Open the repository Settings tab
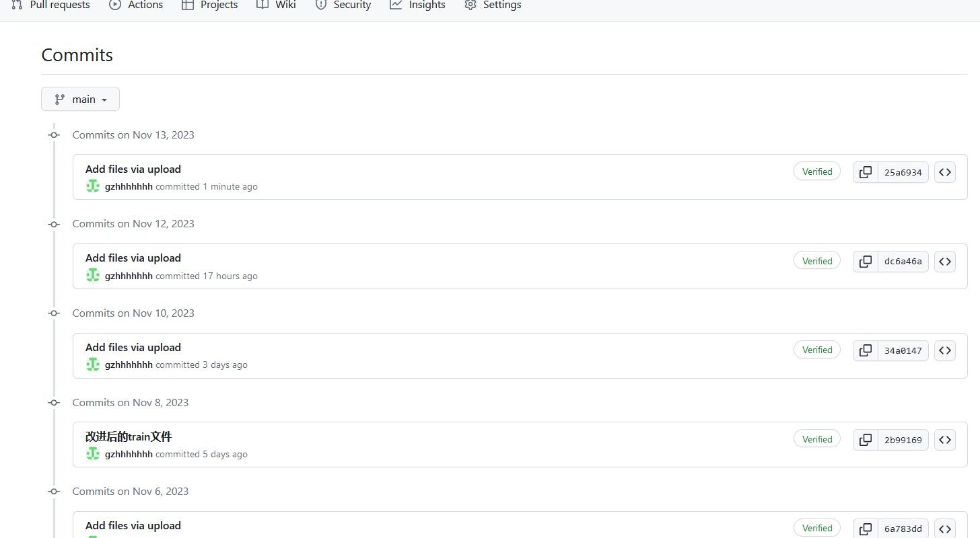Viewport: 980px width, 538px height. [x=493, y=5]
